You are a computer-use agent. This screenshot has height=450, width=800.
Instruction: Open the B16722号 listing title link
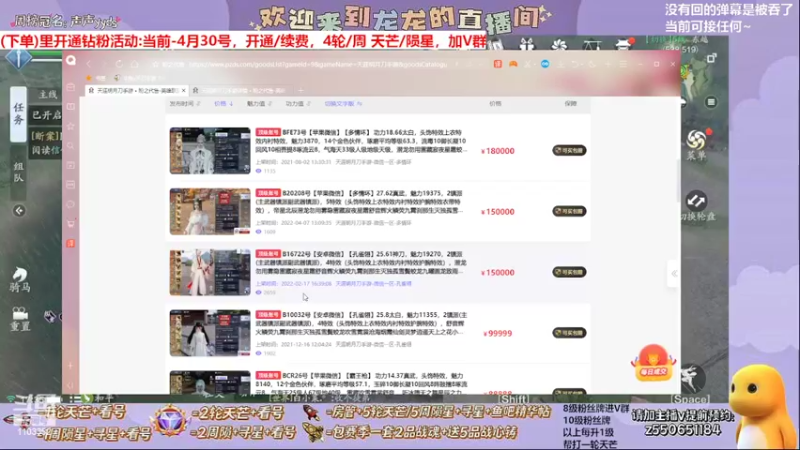361,262
